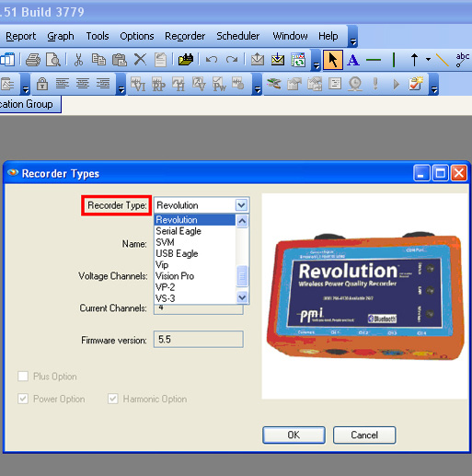Click the Copy icon

click(98, 60)
